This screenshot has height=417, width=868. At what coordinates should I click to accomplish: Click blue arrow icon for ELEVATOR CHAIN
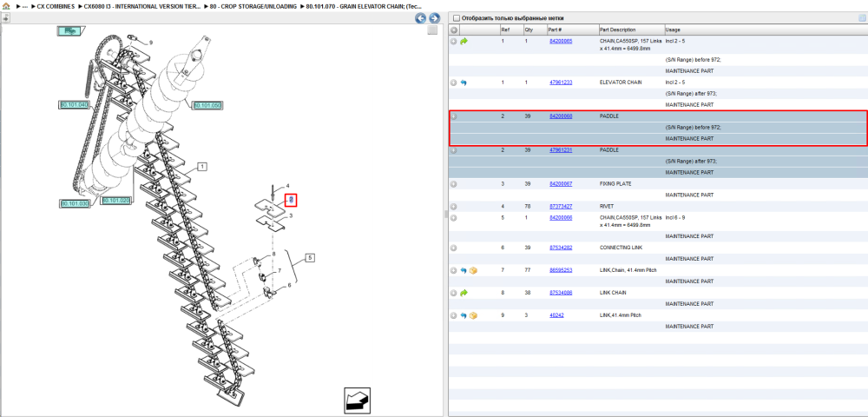[464, 83]
